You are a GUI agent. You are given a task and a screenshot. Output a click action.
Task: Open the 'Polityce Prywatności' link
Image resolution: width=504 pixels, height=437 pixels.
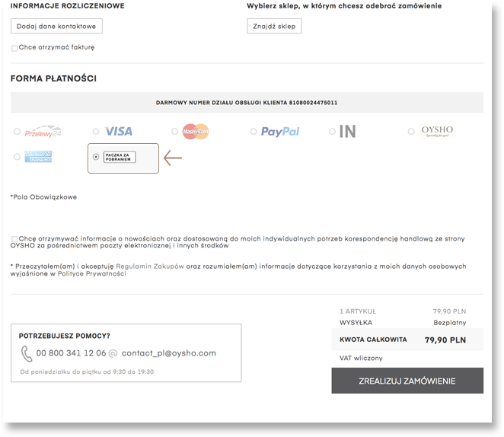point(91,274)
